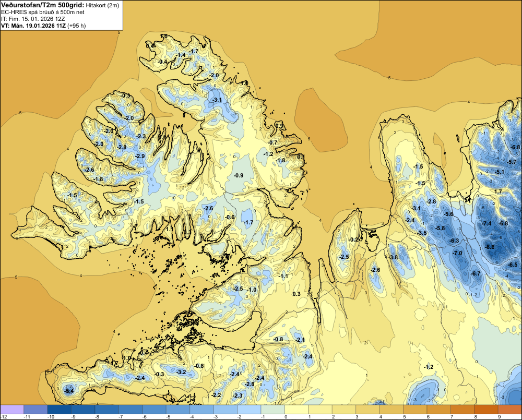Click the -2.2 temperature value
The height and width of the screenshot is (420, 522).
point(216,395)
